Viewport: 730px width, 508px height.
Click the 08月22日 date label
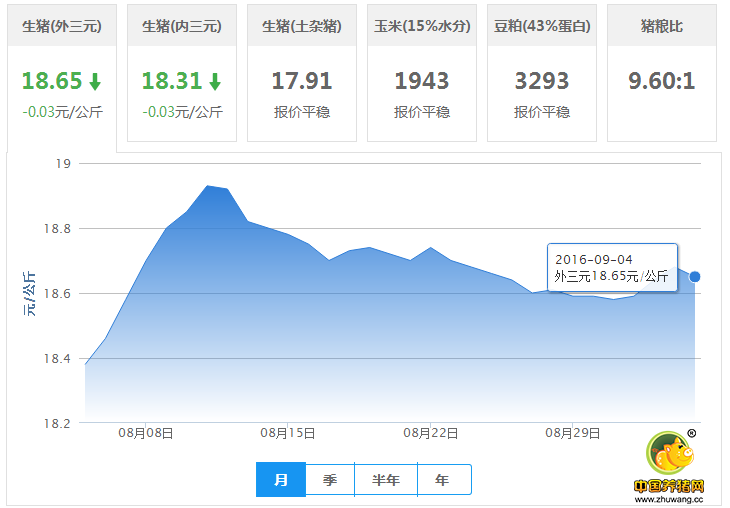point(431,433)
